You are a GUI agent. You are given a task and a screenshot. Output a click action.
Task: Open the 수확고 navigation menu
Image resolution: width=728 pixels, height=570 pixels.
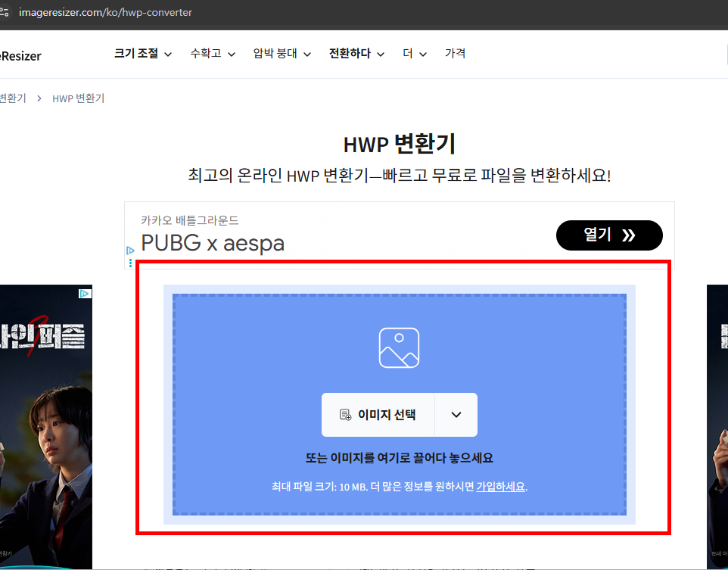tap(206, 54)
